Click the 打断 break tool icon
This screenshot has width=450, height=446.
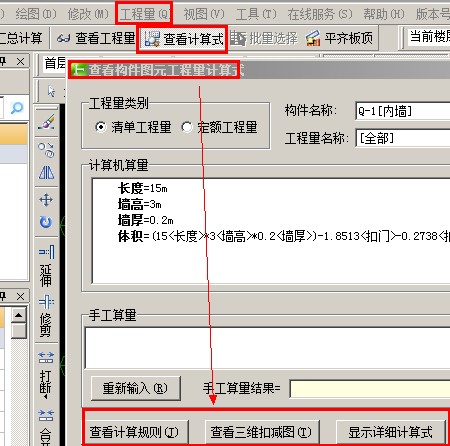46,358
